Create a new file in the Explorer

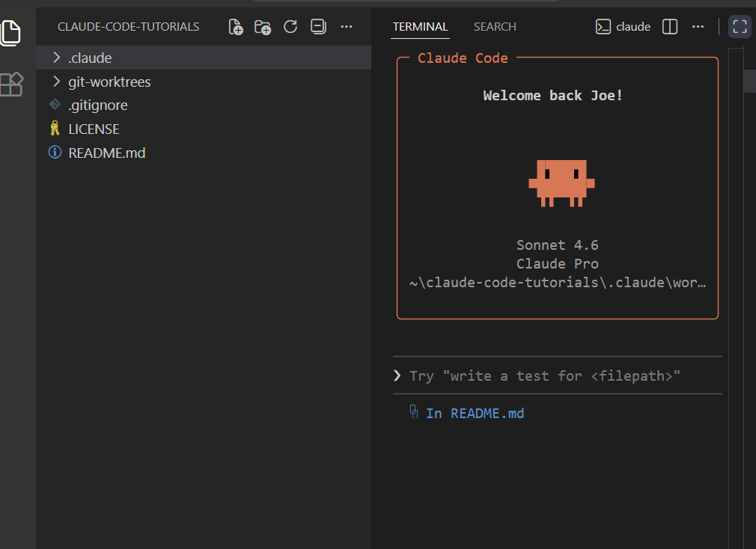click(x=235, y=26)
